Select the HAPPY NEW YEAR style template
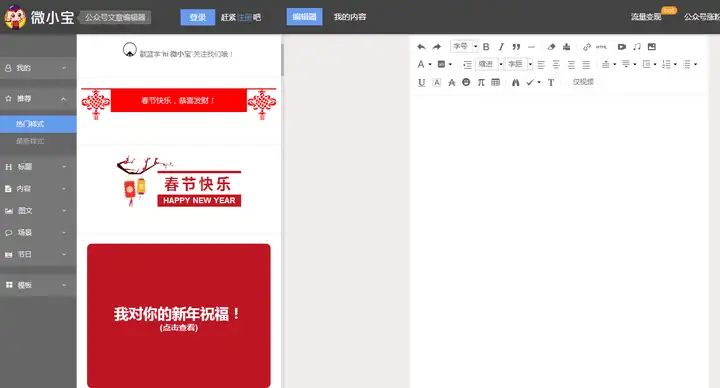The height and width of the screenshot is (388, 720). click(179, 182)
